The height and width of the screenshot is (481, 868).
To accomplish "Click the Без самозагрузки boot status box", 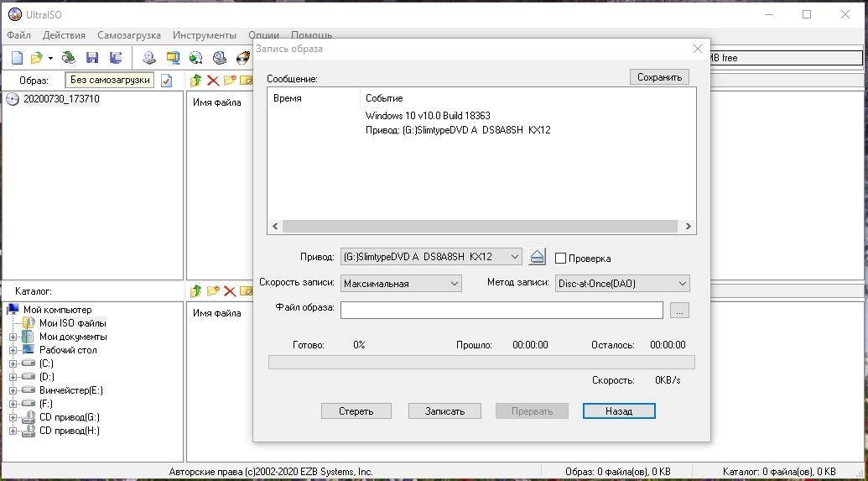I will (110, 81).
